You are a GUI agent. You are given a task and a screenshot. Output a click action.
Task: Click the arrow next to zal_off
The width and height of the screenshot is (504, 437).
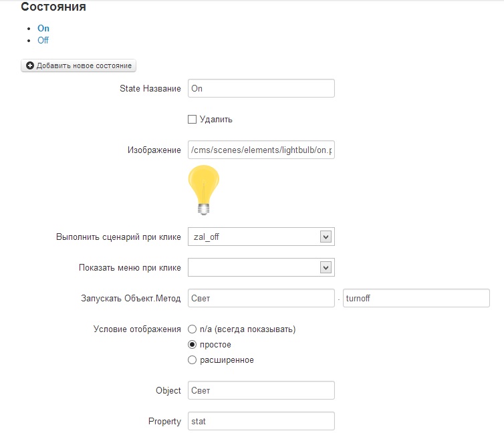[326, 237]
